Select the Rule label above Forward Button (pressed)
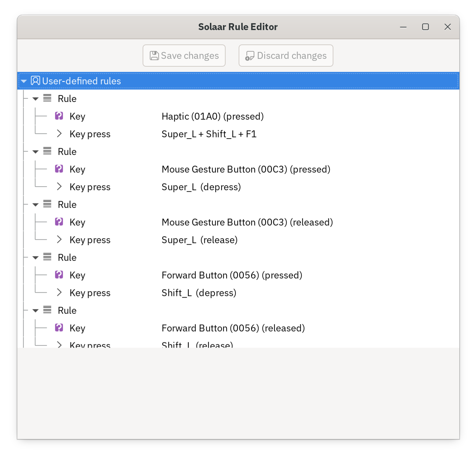Image resolution: width=476 pixels, height=458 pixels. [67, 257]
